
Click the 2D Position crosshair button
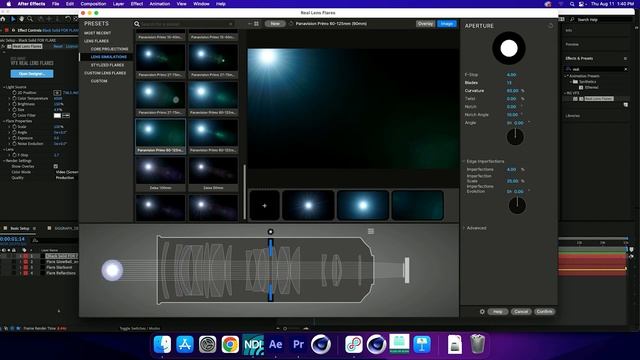[x=57, y=93]
